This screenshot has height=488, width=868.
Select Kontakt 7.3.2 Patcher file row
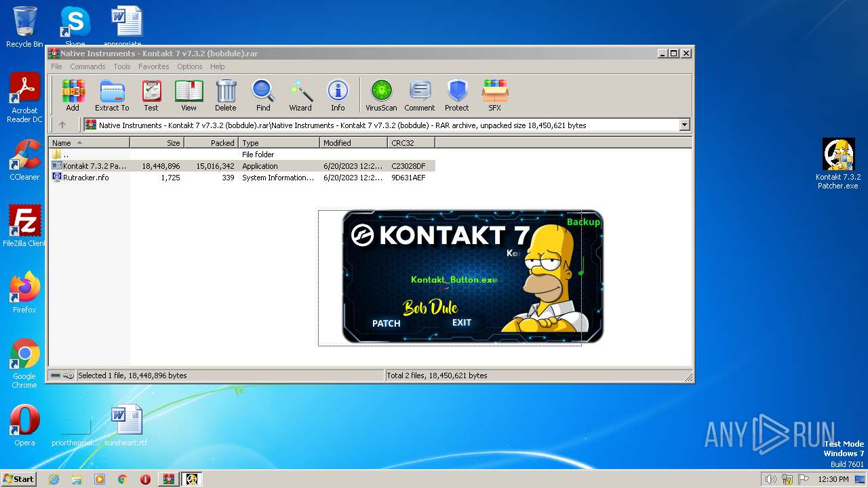242,166
